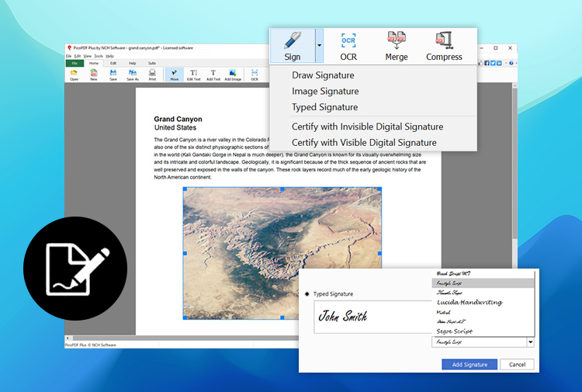582x392 pixels.
Task: Switch to the Home ribbon tab
Action: click(x=94, y=63)
